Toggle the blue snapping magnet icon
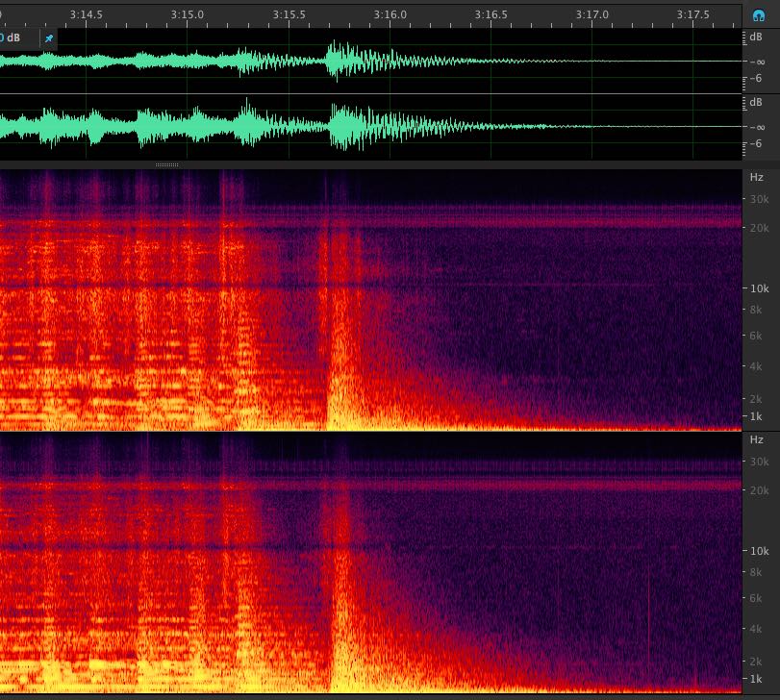 coord(759,14)
